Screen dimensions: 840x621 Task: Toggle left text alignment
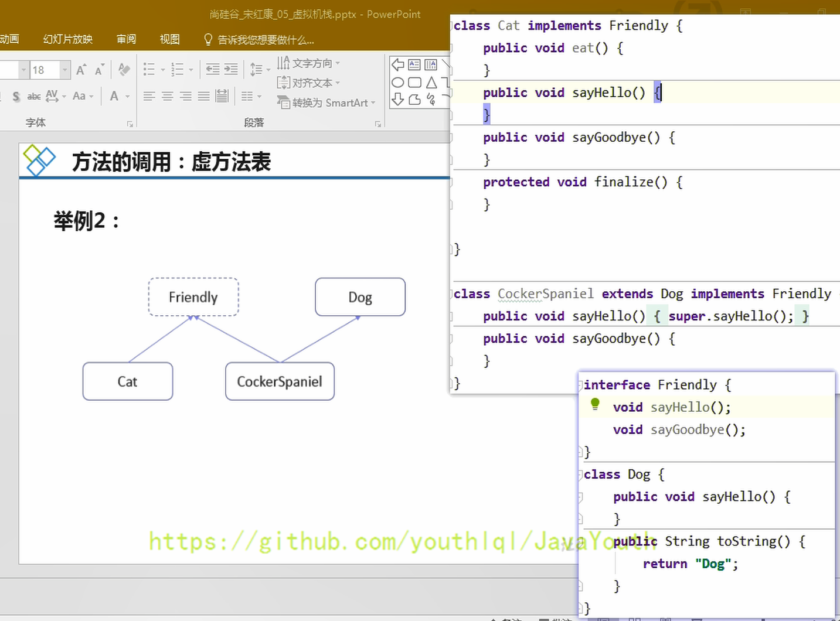tap(149, 96)
